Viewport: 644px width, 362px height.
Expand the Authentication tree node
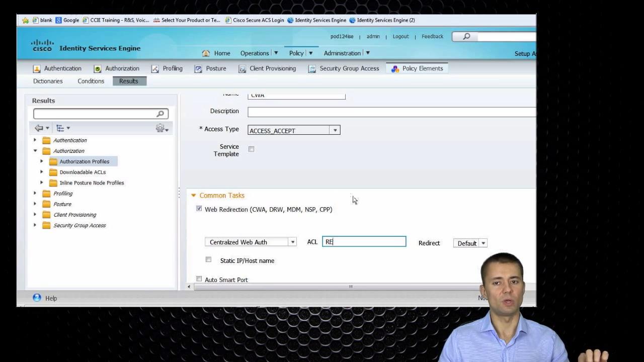35,140
